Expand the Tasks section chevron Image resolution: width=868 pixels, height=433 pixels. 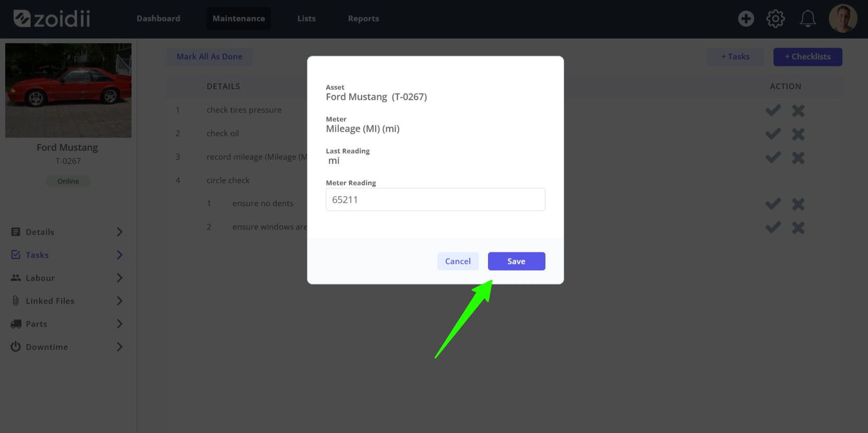pyautogui.click(x=120, y=255)
